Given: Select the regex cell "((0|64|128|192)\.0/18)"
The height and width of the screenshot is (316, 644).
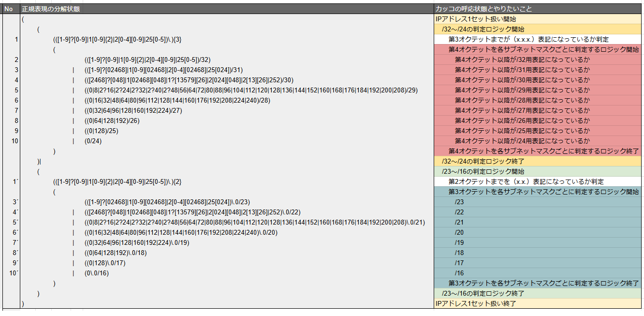Looking at the screenshot, I should 227,253.
